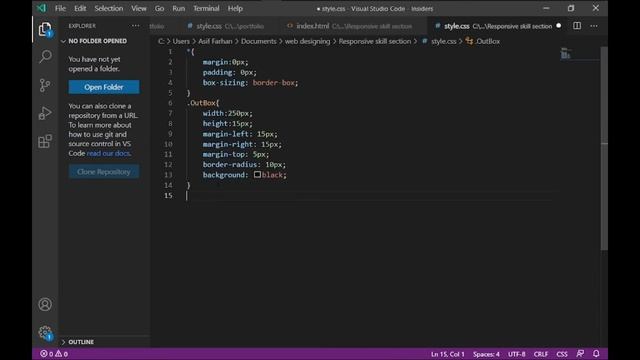Open the Go menu

(159, 8)
